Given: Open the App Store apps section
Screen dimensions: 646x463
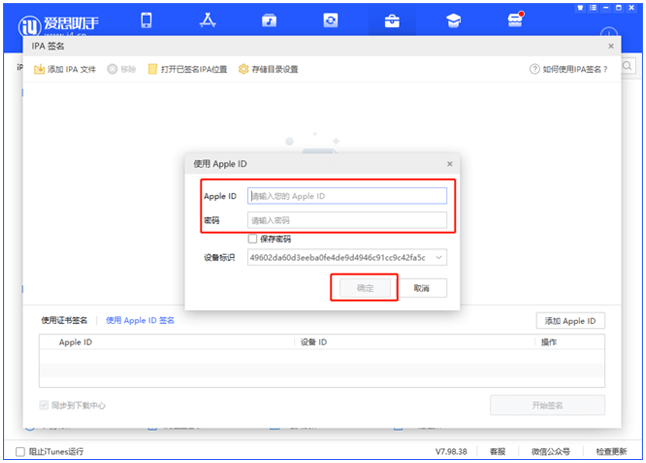Looking at the screenshot, I should click(x=208, y=20).
